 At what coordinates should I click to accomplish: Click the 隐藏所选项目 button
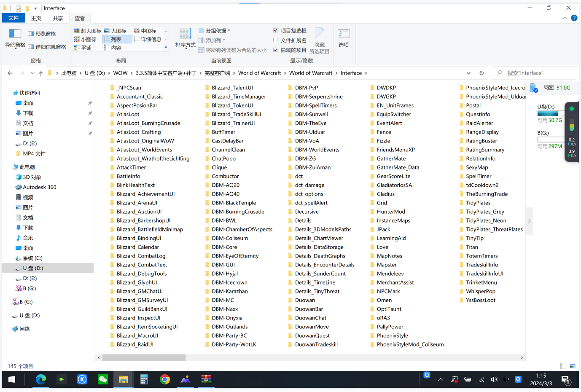click(x=319, y=41)
